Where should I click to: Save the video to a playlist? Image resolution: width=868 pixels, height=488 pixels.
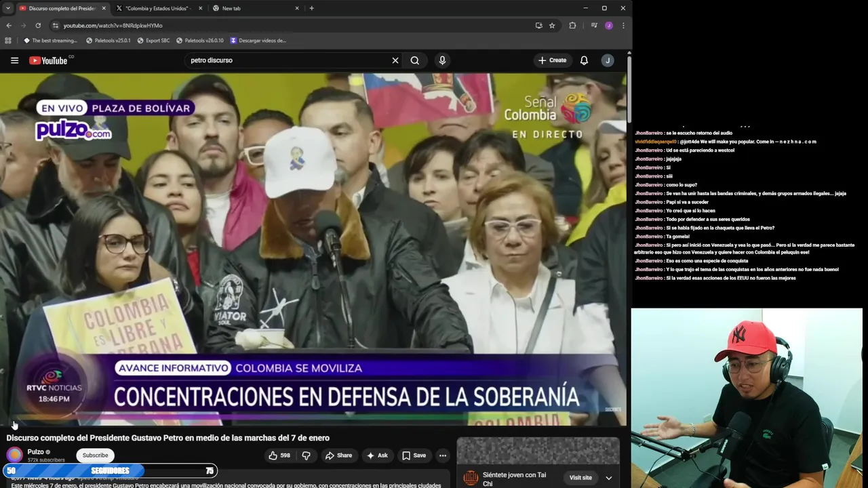click(x=414, y=455)
